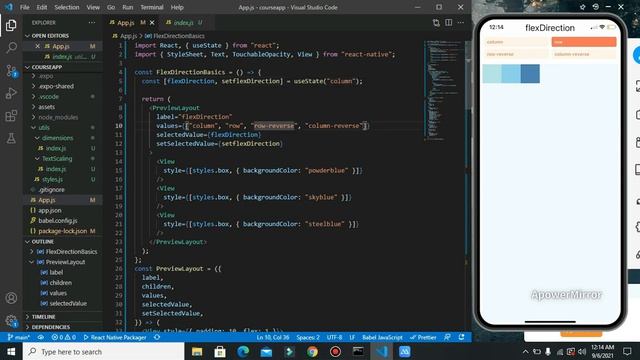Click 'Babel JavaScript' language mode
Viewport: 640px width, 360px height.
pyautogui.click(x=382, y=337)
